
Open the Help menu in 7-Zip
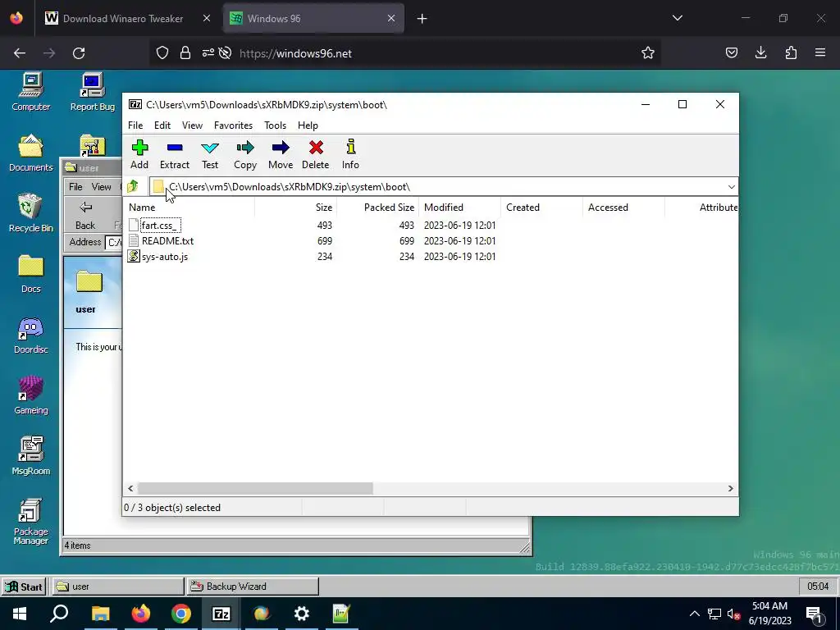click(x=308, y=126)
